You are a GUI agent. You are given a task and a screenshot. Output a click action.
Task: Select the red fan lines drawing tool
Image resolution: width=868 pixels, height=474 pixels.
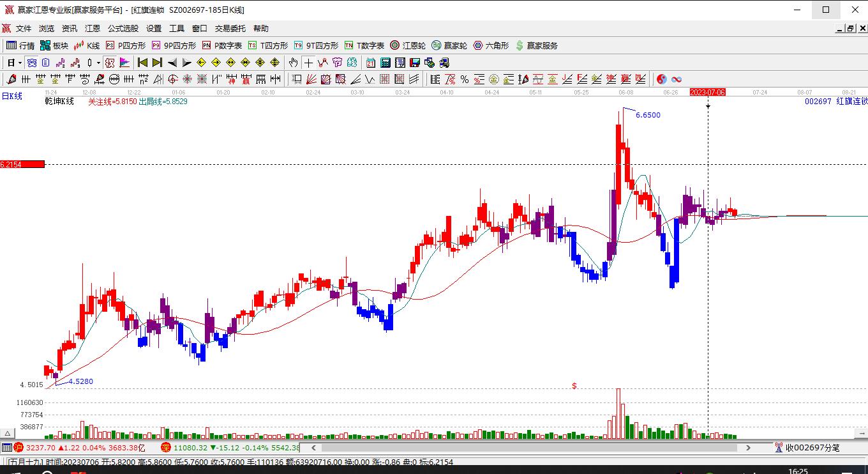click(x=311, y=79)
